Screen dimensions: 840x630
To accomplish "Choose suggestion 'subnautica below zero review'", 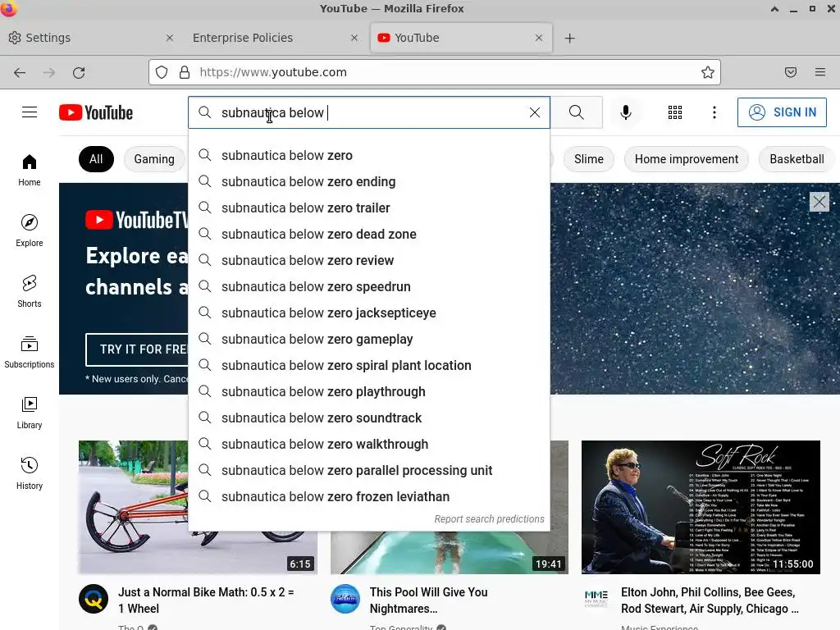I will coord(369,260).
